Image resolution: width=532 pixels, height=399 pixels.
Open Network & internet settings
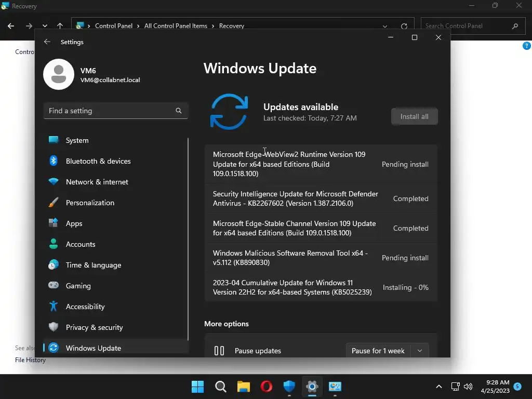tap(115, 182)
